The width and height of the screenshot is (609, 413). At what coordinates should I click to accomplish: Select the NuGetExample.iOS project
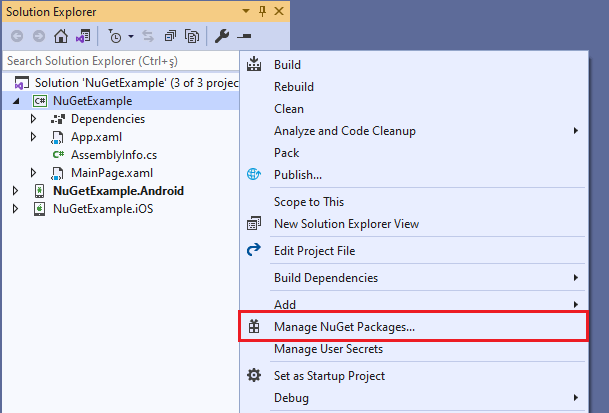(103, 209)
